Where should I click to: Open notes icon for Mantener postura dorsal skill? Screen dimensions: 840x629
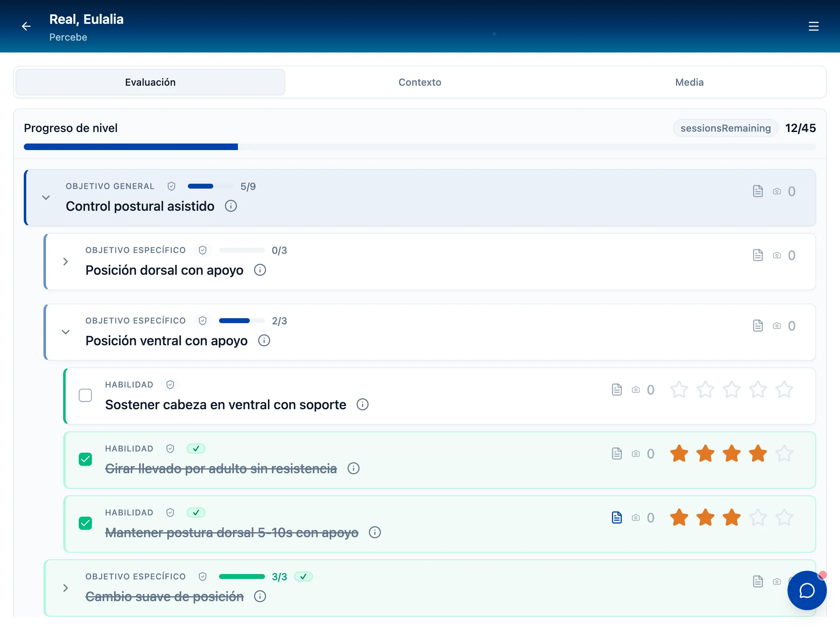(616, 517)
